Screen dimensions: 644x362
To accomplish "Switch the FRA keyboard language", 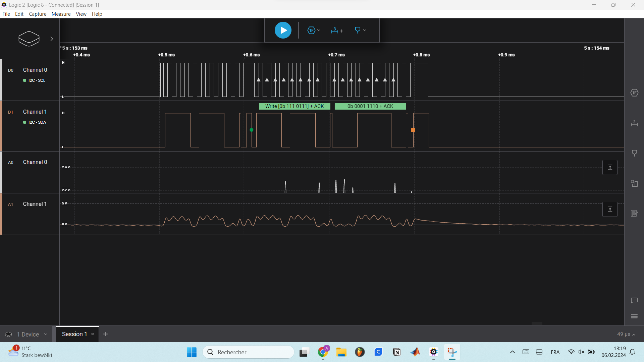I will pos(555,352).
